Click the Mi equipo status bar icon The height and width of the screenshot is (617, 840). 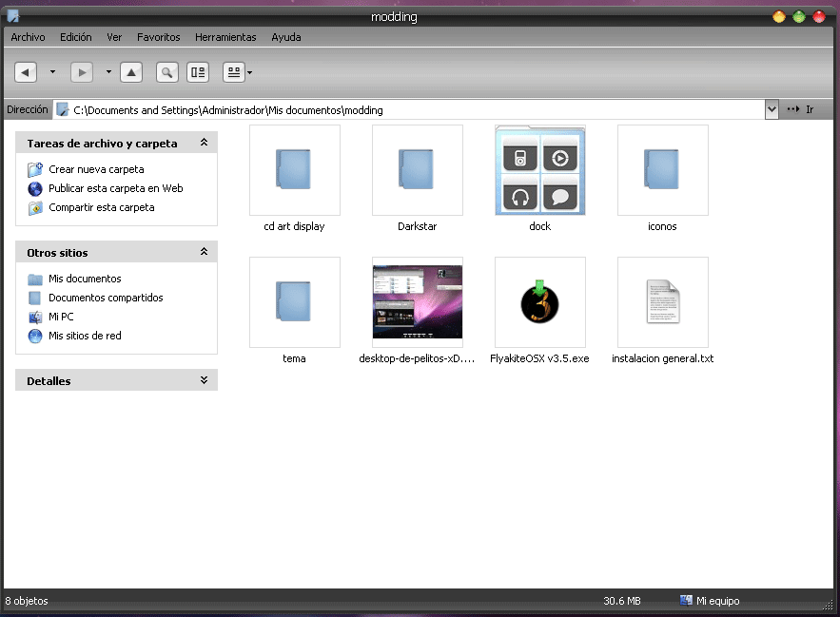686,601
